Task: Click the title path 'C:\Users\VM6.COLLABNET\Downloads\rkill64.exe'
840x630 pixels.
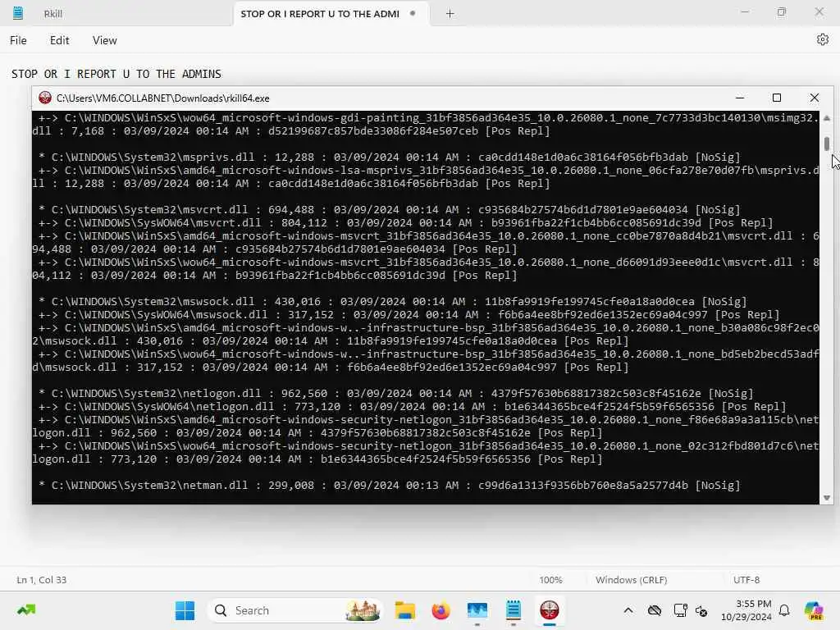Action: coord(163,98)
